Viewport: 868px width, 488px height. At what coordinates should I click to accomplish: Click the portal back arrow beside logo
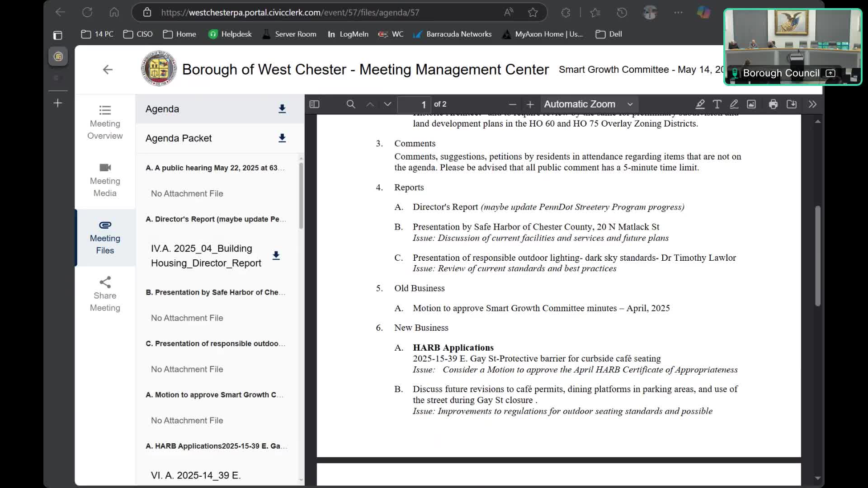pyautogui.click(x=108, y=69)
